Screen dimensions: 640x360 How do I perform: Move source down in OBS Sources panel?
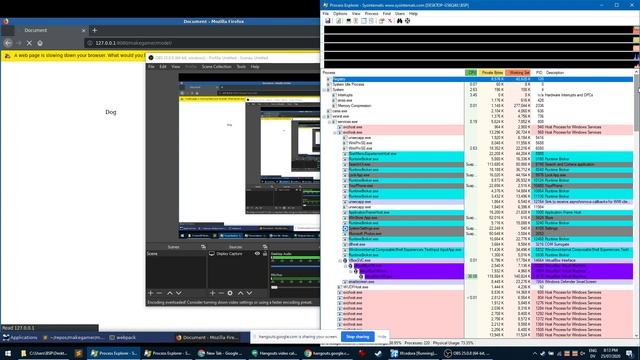[x=249, y=293]
